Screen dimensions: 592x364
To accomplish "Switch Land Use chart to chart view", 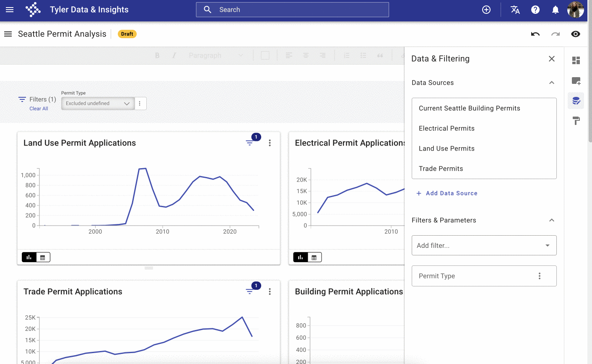I will (x=29, y=257).
